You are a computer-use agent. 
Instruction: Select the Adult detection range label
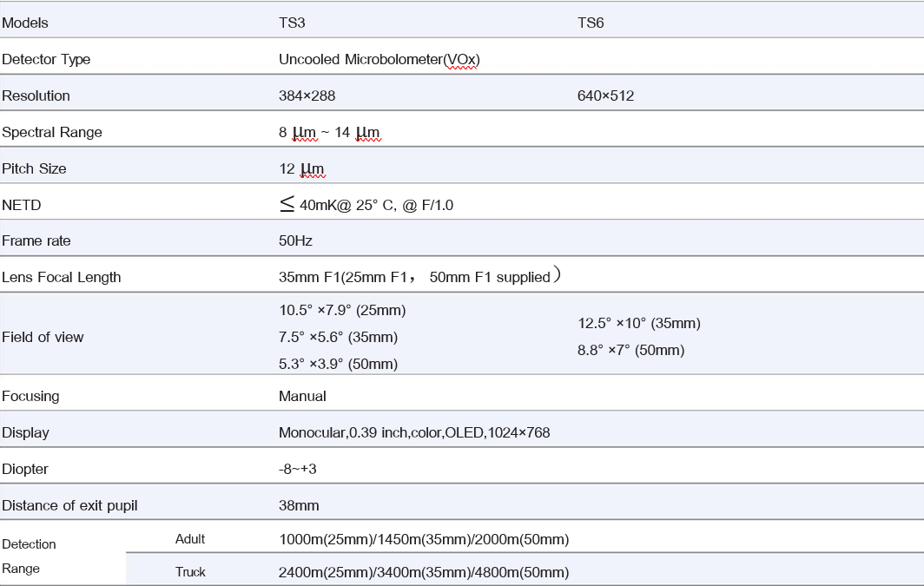click(190, 539)
